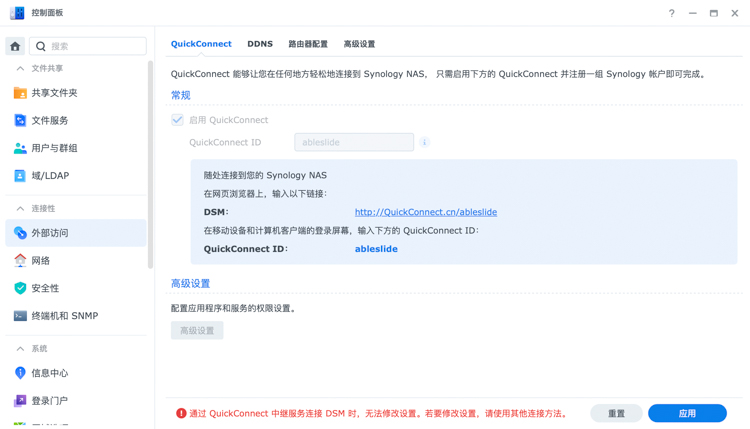The width and height of the screenshot is (750, 429).
Task: Switch to the DDNS tab
Action: click(260, 44)
